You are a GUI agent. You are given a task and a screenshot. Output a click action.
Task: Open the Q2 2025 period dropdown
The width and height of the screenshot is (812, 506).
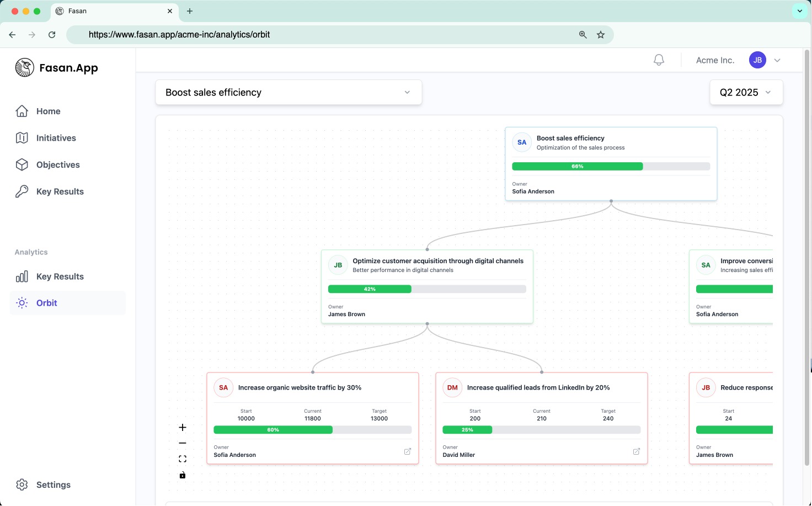[x=746, y=92]
